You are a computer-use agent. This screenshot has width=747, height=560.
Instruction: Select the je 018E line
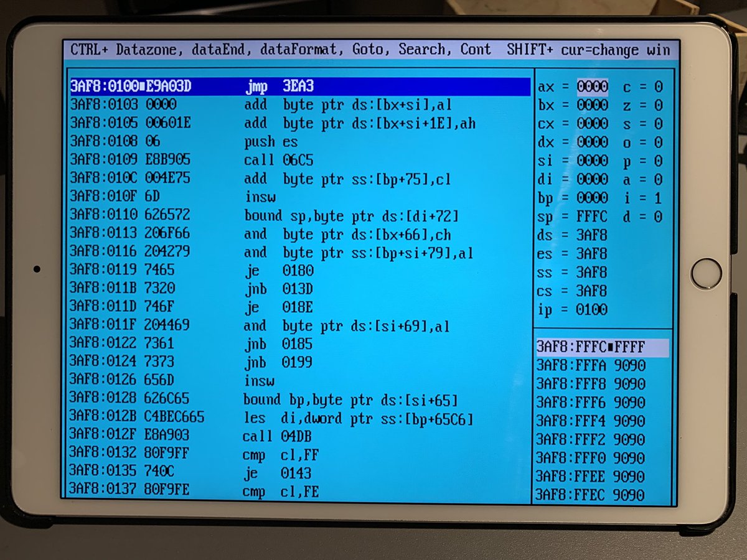coord(191,307)
